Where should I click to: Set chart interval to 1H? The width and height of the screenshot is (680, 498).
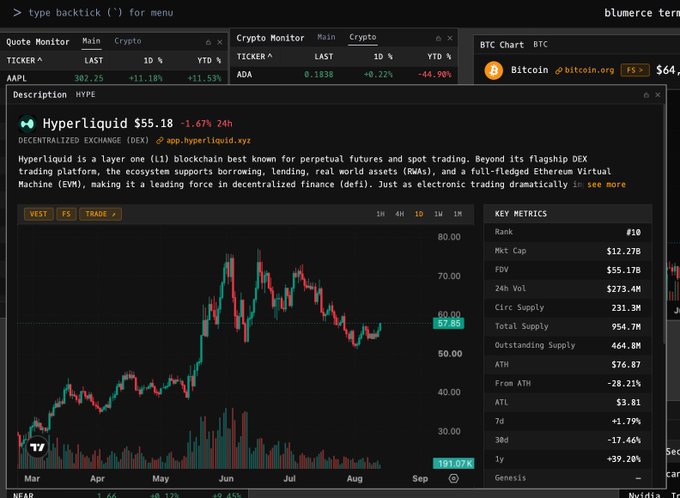pos(380,214)
